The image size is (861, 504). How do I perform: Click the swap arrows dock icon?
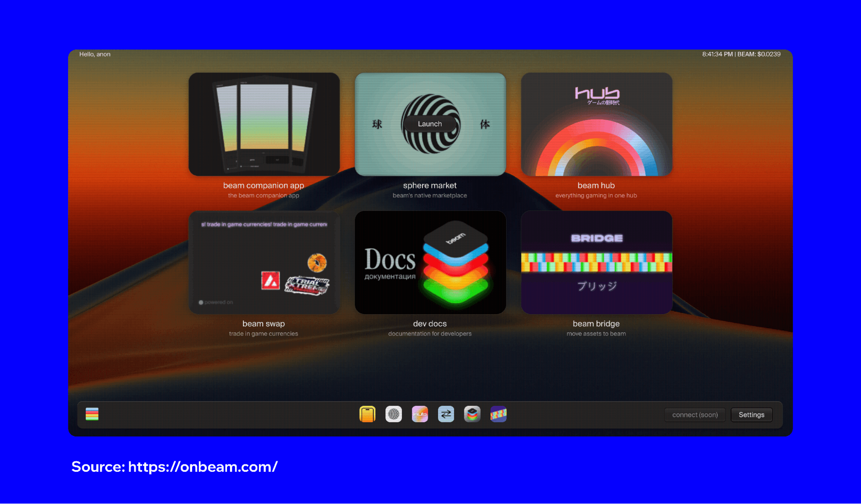pos(446,414)
